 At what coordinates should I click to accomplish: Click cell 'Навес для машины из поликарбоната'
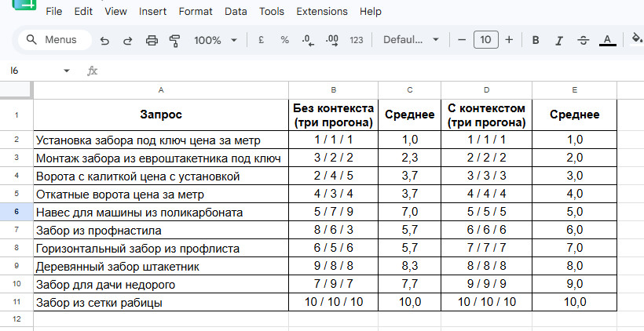(x=161, y=212)
